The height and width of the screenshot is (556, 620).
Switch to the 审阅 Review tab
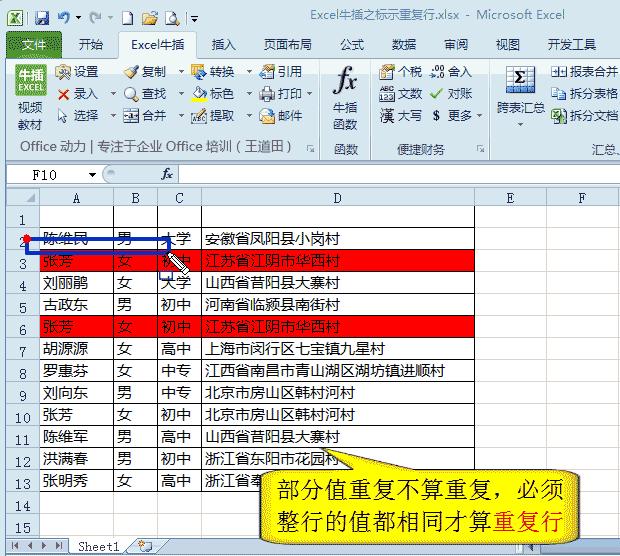tap(456, 45)
